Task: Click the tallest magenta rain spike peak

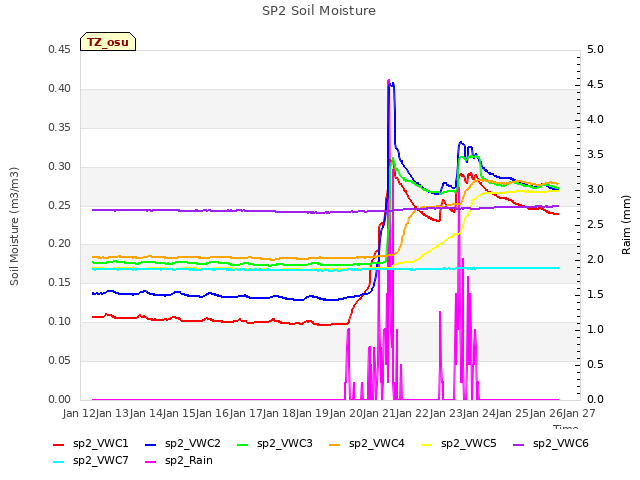Action: point(388,80)
